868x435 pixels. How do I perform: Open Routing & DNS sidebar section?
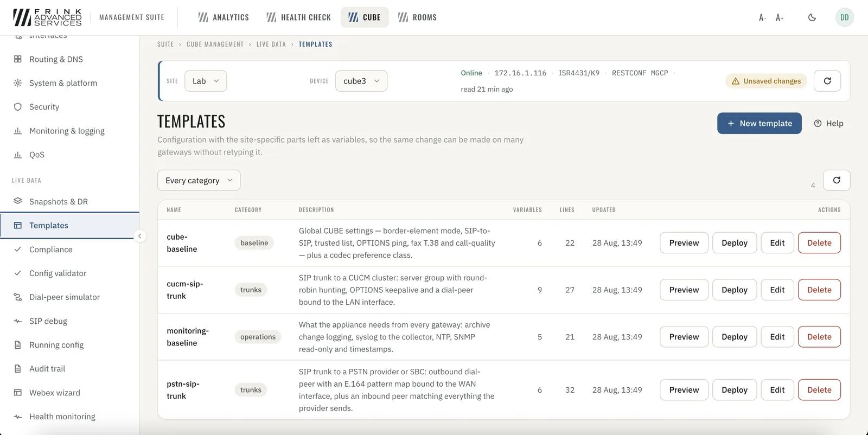tap(69, 59)
